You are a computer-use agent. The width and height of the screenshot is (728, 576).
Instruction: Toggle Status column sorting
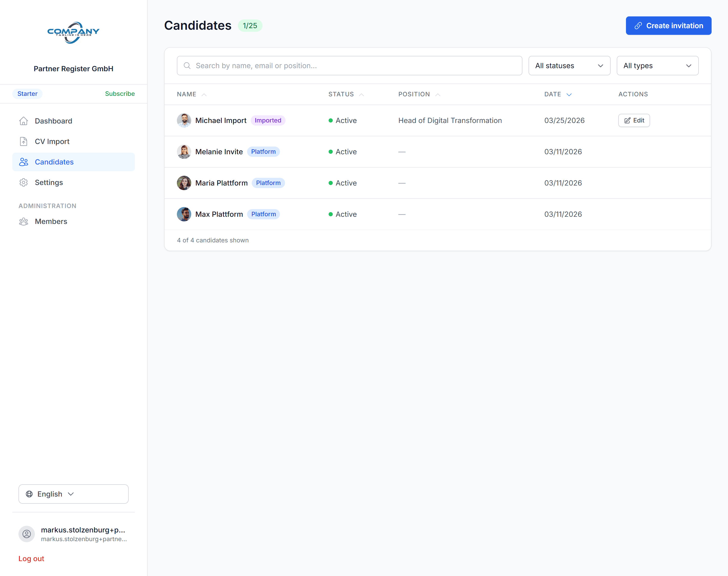point(346,94)
